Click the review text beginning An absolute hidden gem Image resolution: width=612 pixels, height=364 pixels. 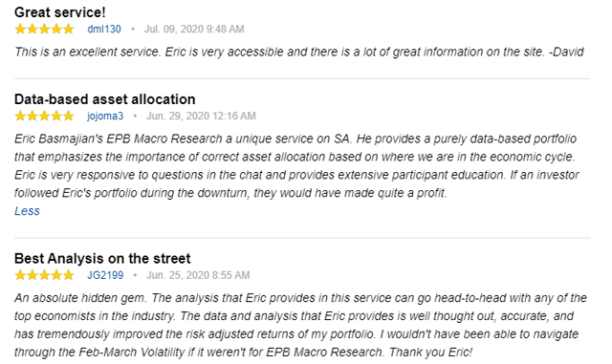point(300,326)
